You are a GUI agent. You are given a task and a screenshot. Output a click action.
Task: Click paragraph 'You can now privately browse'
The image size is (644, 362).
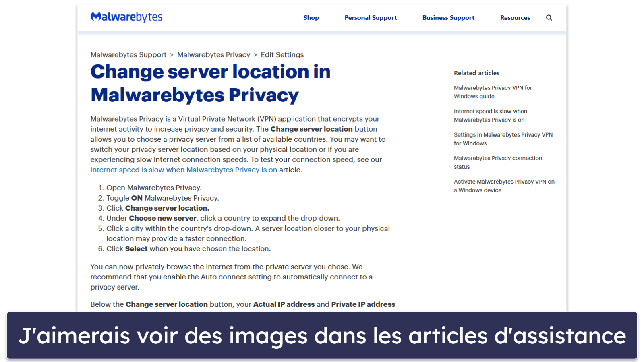point(231,277)
